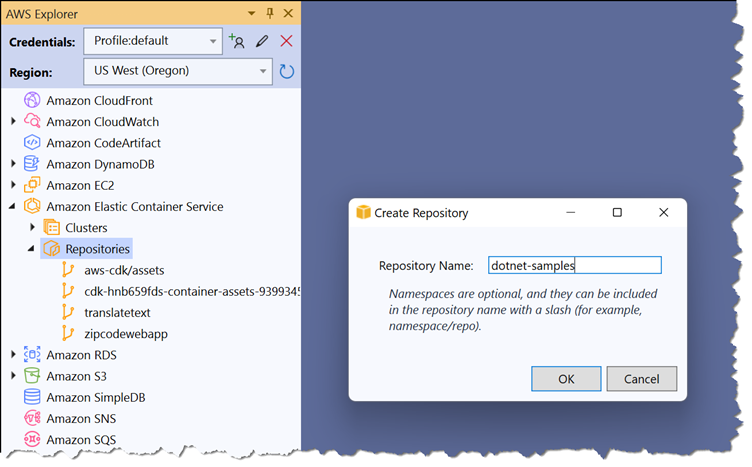Viewport: 752px width, 467px height.
Task: Maximize the Create Repository dialog
Action: (617, 212)
